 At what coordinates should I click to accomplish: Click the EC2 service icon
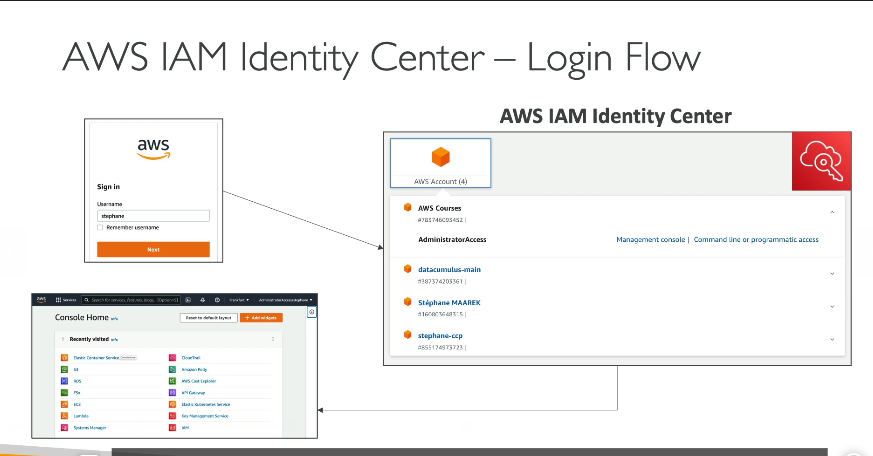click(x=64, y=404)
